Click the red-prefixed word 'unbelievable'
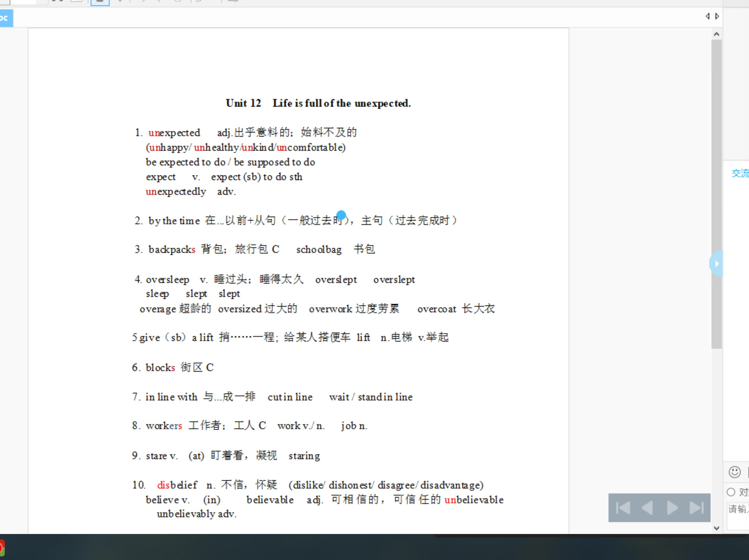Screen dimensions: 749x560 click(474, 500)
